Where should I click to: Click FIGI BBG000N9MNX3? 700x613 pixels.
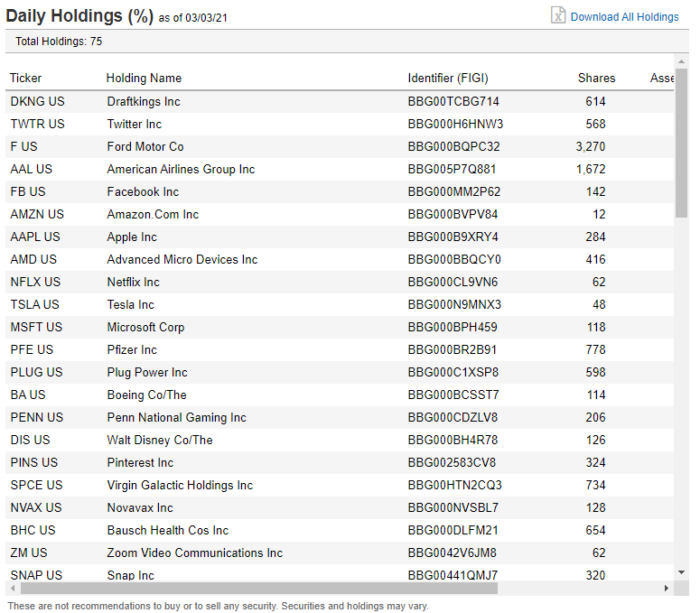click(x=454, y=305)
